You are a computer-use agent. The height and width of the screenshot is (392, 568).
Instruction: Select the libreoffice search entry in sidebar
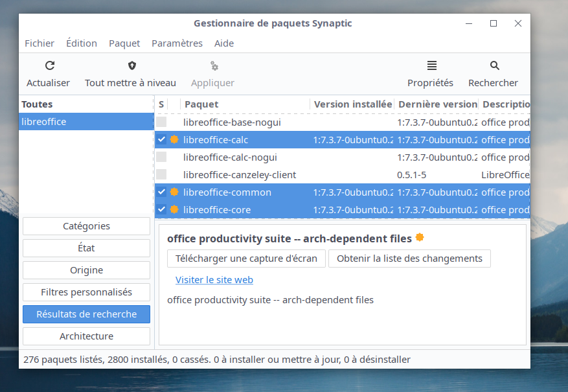coord(86,122)
